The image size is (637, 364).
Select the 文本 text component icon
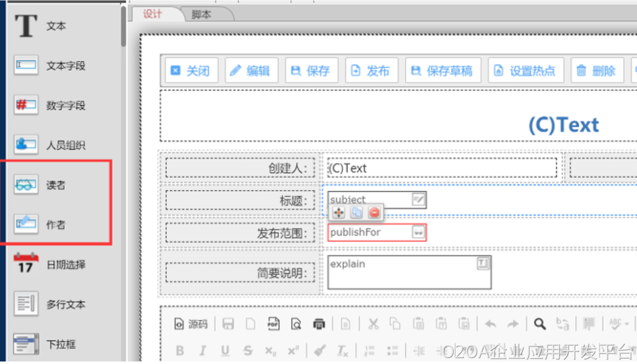(x=26, y=26)
